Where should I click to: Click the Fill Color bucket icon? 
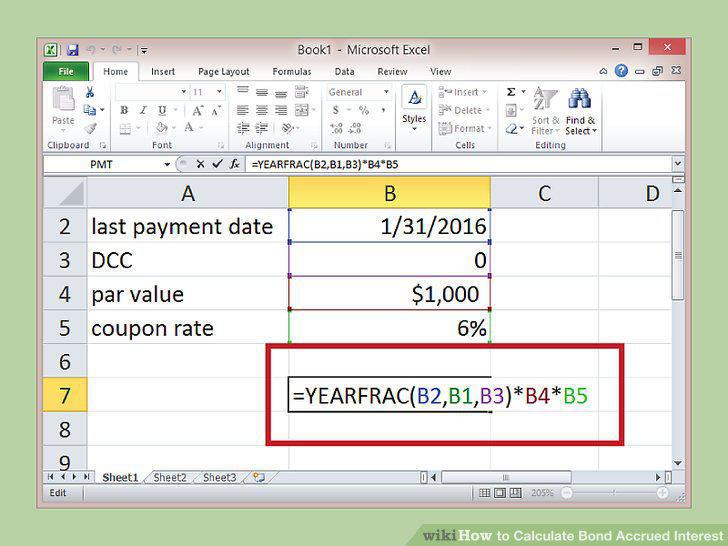(x=161, y=128)
